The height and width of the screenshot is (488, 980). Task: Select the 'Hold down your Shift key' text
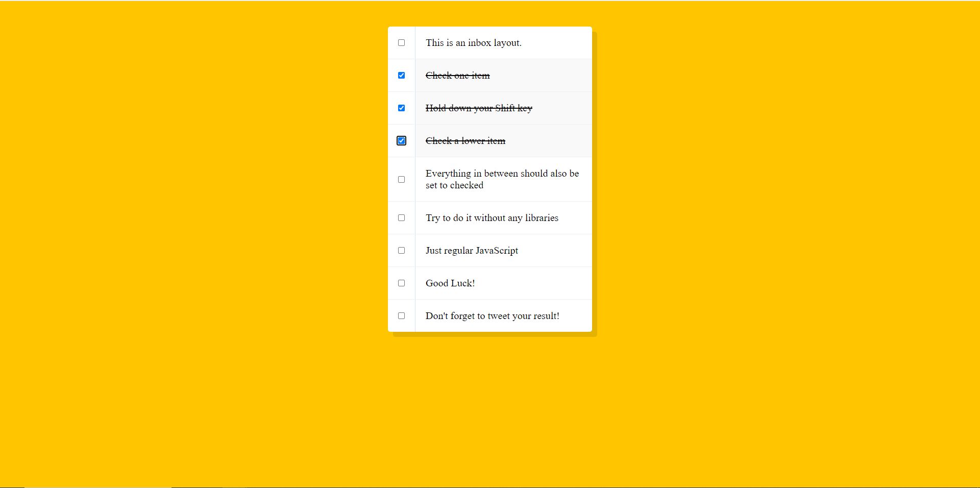coord(479,108)
